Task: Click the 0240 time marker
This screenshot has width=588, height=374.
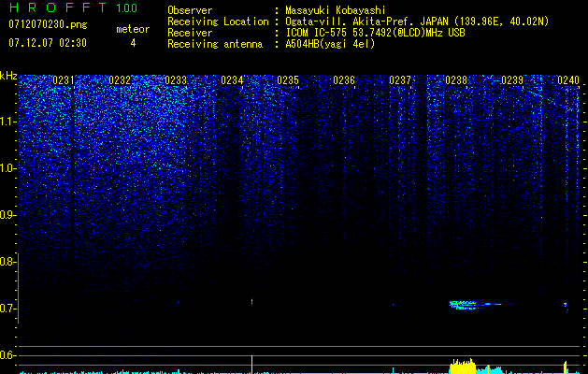Action: point(568,79)
